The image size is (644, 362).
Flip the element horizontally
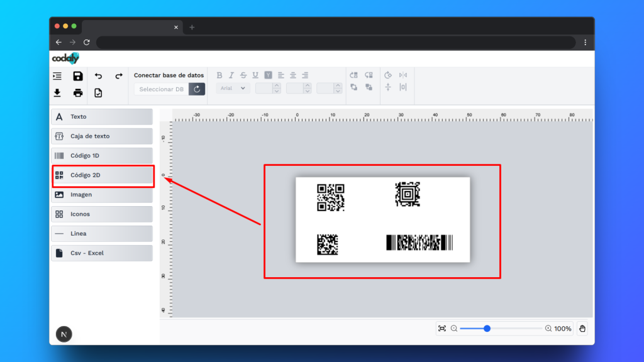pos(403,75)
